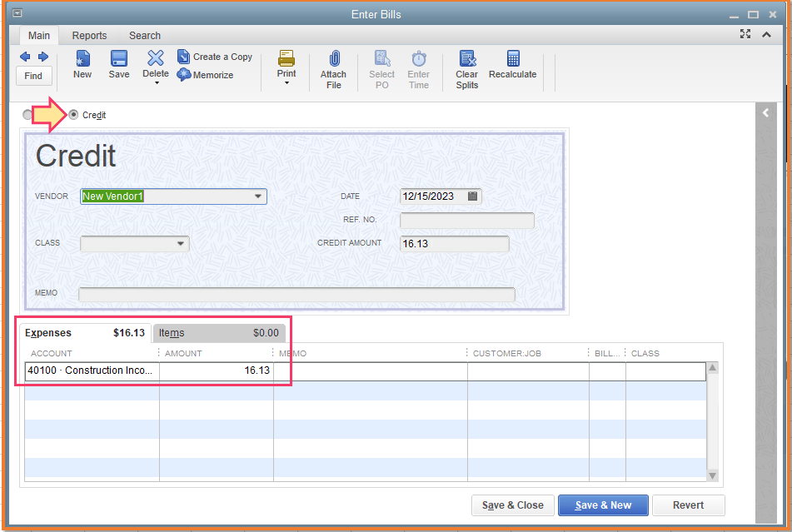The height and width of the screenshot is (532, 792).
Task: Open the Reports tab
Action: [x=89, y=35]
